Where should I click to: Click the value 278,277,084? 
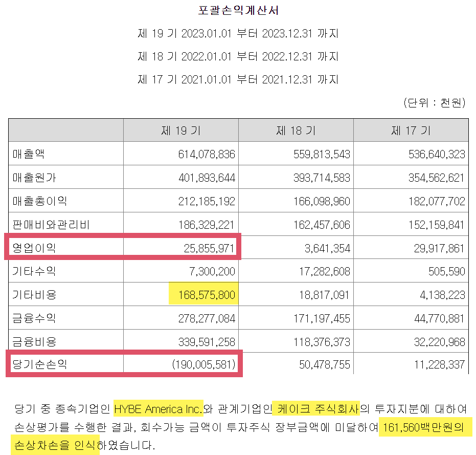point(207,318)
